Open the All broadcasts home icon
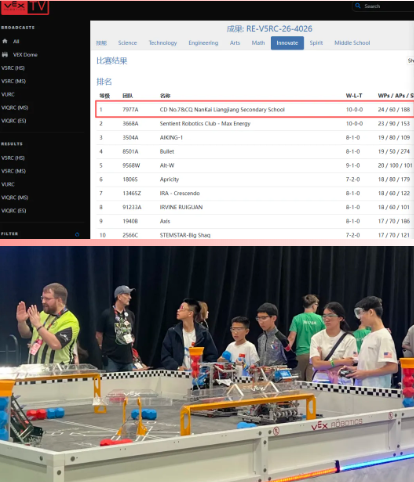The height and width of the screenshot is (482, 414). tap(5, 41)
